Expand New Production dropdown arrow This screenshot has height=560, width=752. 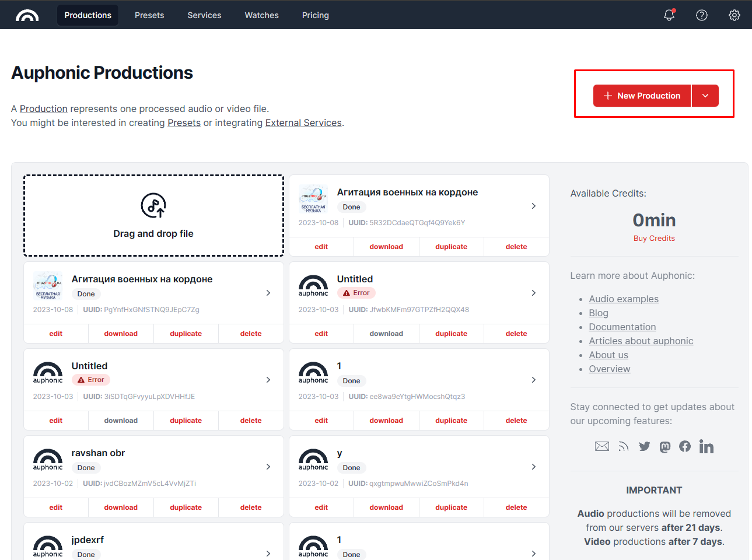point(705,96)
